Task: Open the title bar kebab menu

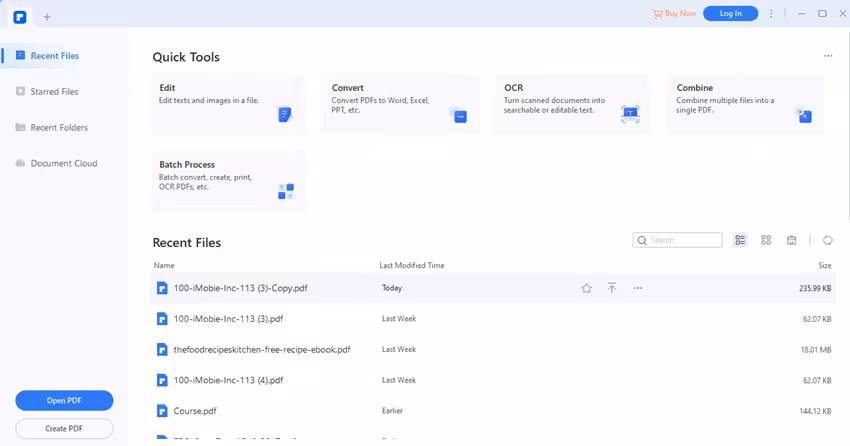Action: point(771,14)
